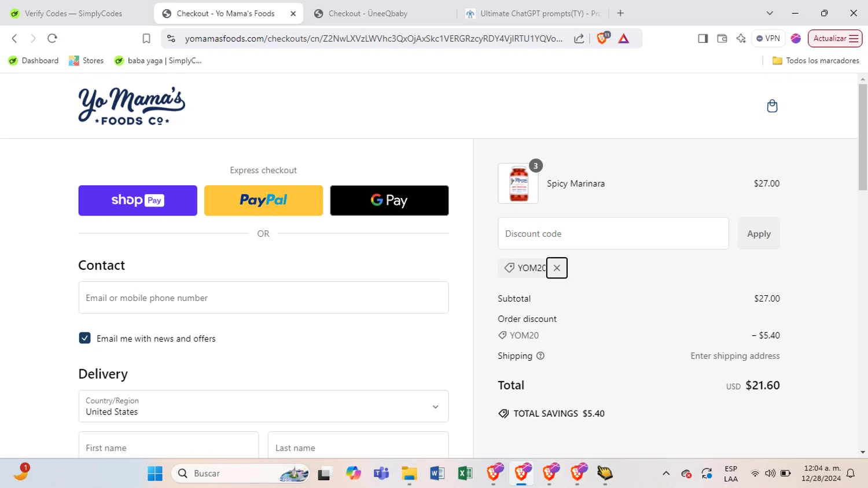Open the Windows Start menu
The height and width of the screenshot is (488, 868).
155,474
